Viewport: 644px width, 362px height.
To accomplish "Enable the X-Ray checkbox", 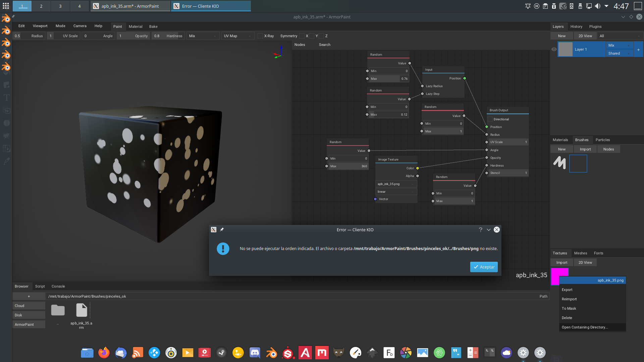I will pos(260,36).
